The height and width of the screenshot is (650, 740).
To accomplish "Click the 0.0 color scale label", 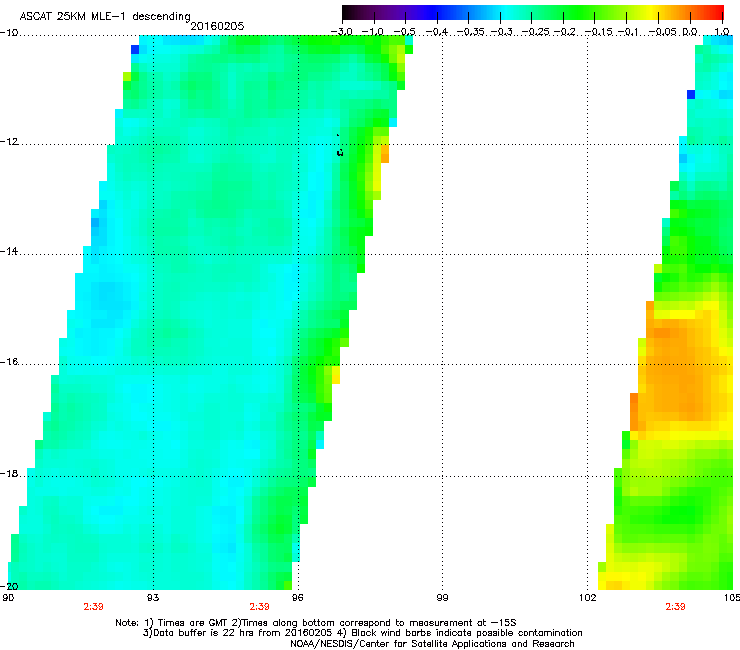I will pos(690,32).
